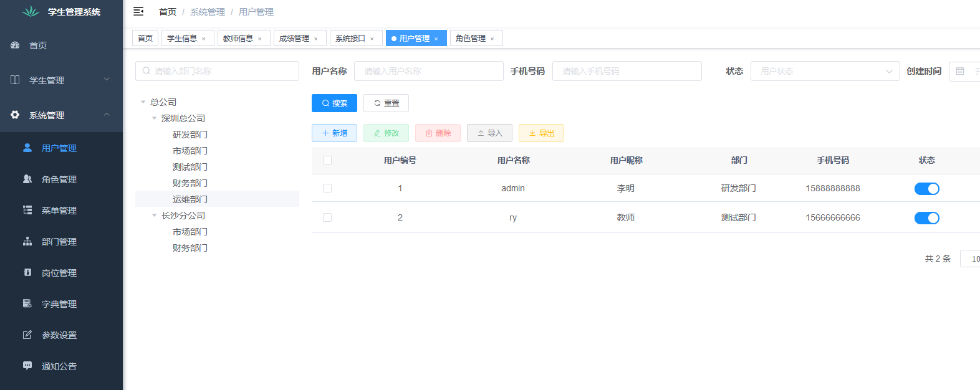Close the 学生信息 tab
This screenshot has width=980, height=390.
pyautogui.click(x=203, y=39)
